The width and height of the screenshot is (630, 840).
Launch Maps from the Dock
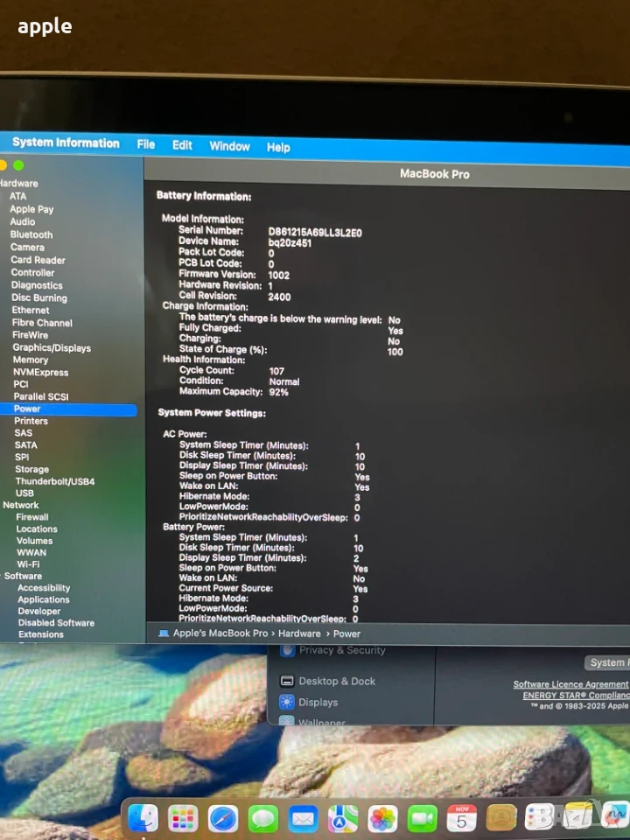click(343, 819)
